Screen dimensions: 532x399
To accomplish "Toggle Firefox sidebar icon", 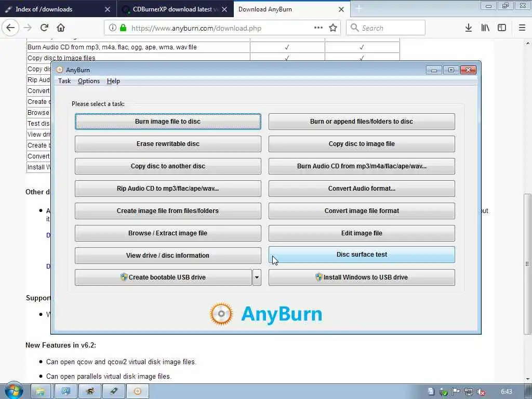I will pyautogui.click(x=502, y=28).
